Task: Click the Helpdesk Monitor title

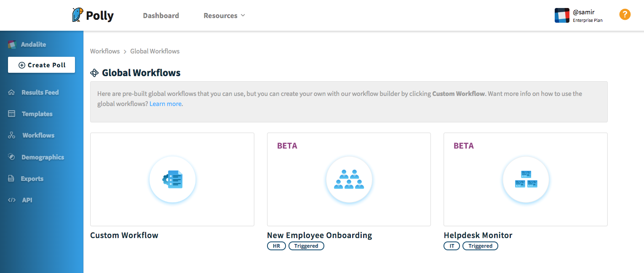Action: click(x=478, y=235)
